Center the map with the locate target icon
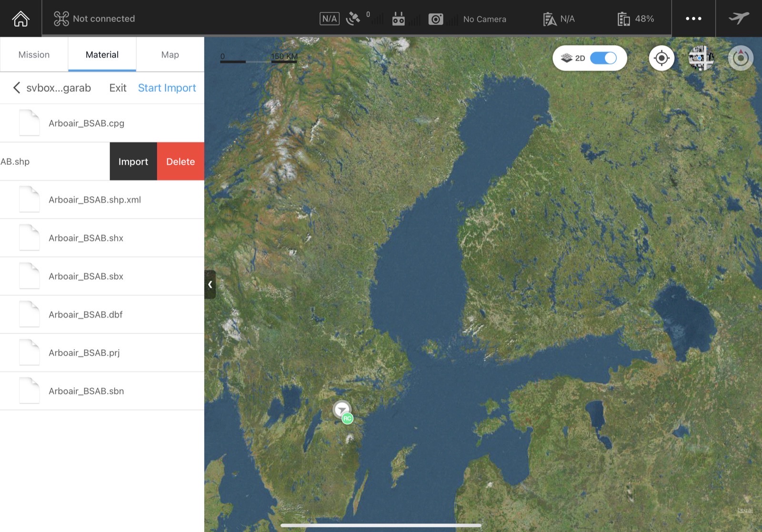 point(662,58)
